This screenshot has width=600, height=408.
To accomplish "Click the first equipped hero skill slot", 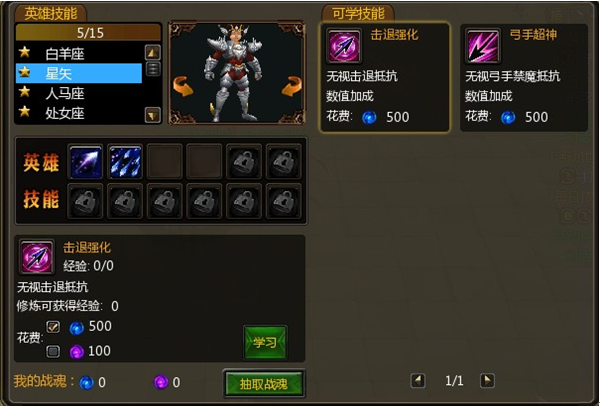I will tap(85, 162).
